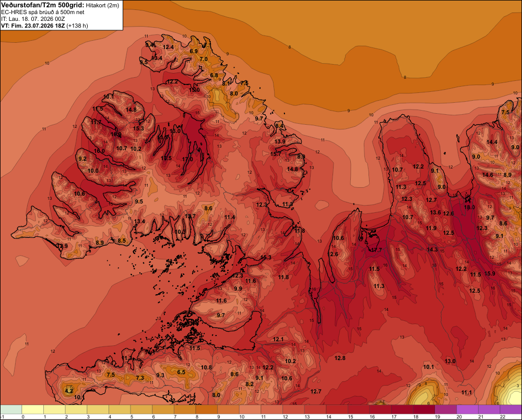The height and width of the screenshot is (420, 522).
Task: Select the 14.6 temperature value
Action: coord(488,175)
